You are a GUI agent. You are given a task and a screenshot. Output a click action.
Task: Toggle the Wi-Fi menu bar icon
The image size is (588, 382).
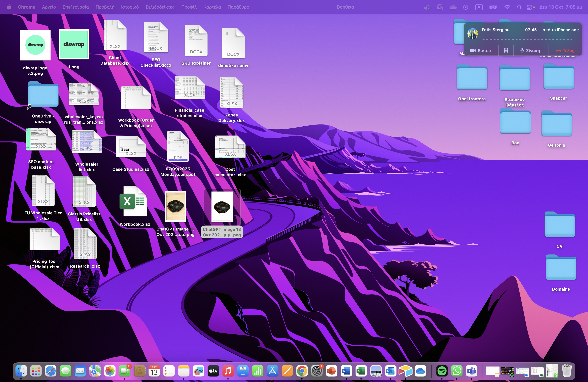click(507, 7)
